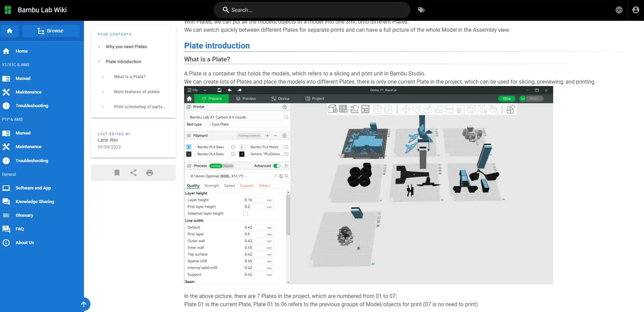
Task: Click the Flushing volumes button
Action: click(249, 136)
